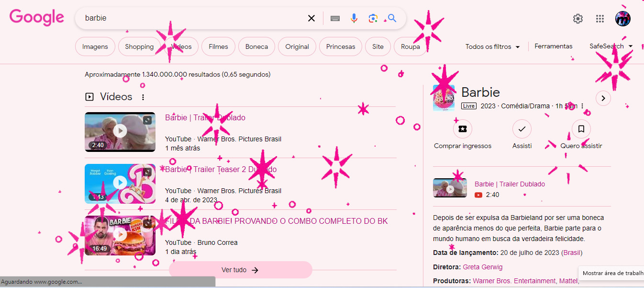Viewport: 644px width, 288px height.
Task: Search by image with Google Lens icon
Action: coord(373,18)
